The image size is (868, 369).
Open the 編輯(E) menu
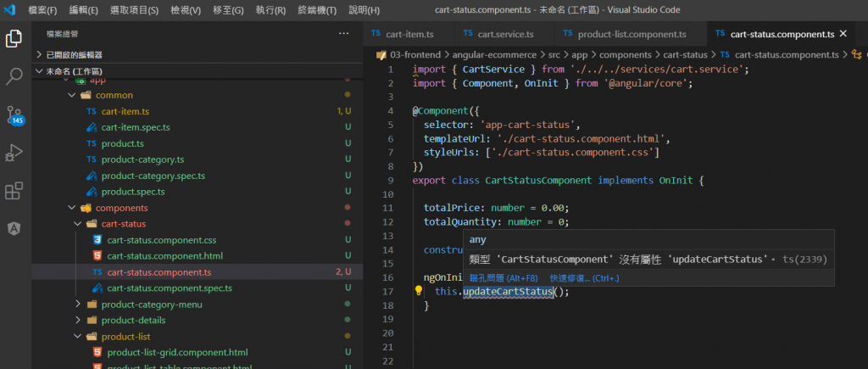[x=84, y=10]
